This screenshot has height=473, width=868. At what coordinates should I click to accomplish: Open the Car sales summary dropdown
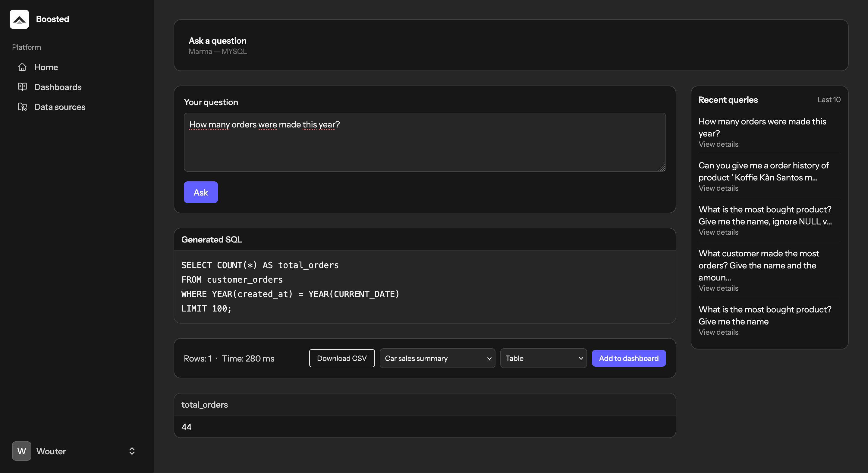click(x=437, y=358)
